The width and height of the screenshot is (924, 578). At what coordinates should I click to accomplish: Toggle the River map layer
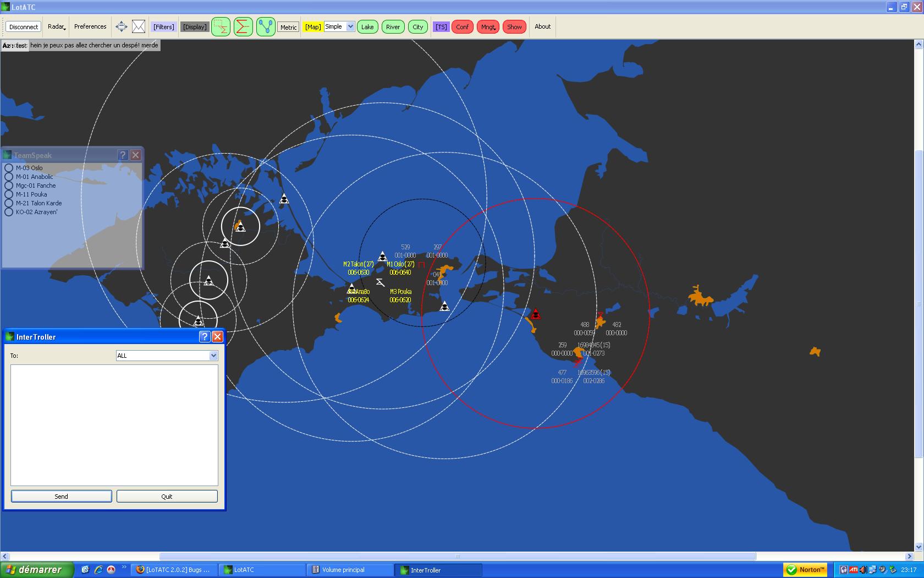pyautogui.click(x=393, y=27)
